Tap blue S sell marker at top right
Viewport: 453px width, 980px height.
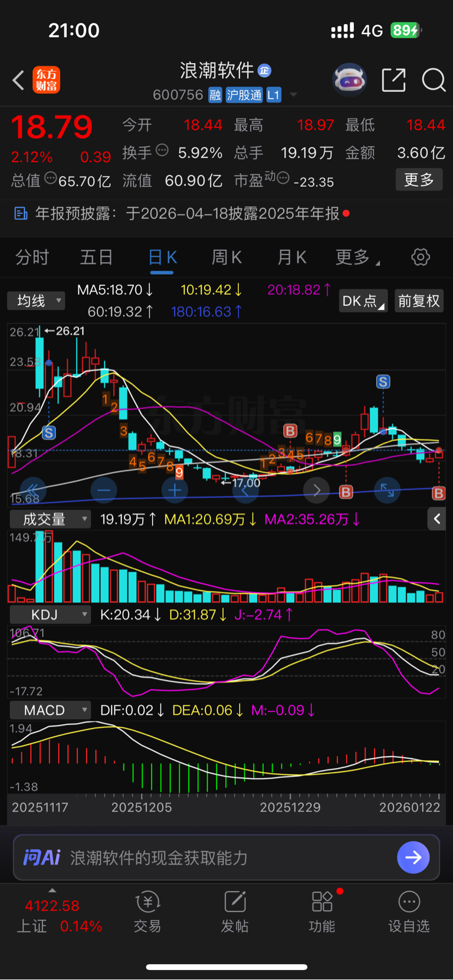point(383,382)
